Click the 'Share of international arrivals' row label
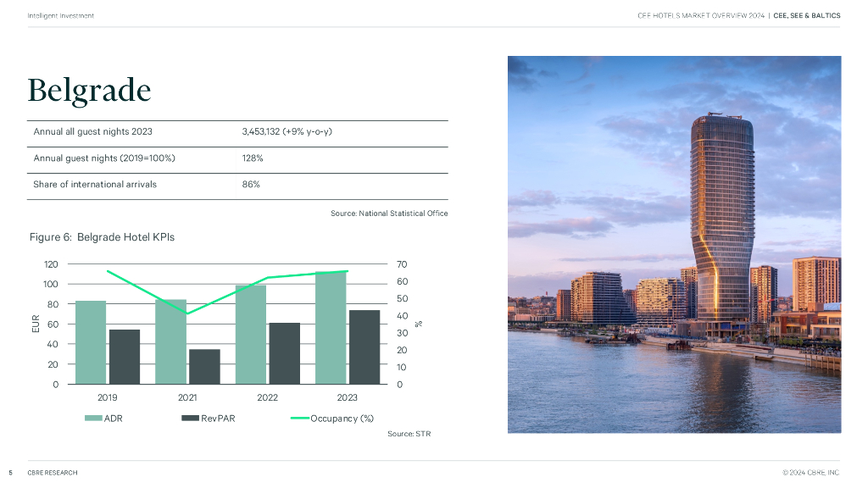 click(x=95, y=185)
